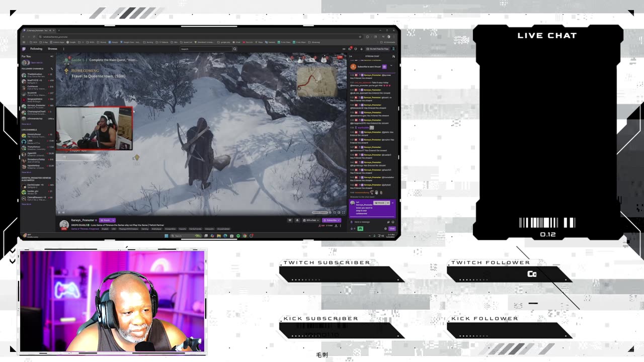
Task: Click the Twitch logo home icon
Action: tap(24, 49)
